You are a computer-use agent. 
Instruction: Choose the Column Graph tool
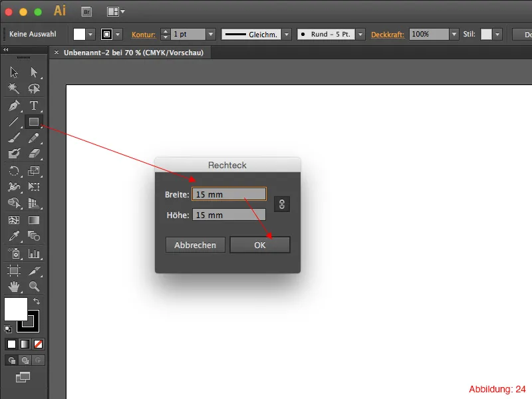coord(34,253)
